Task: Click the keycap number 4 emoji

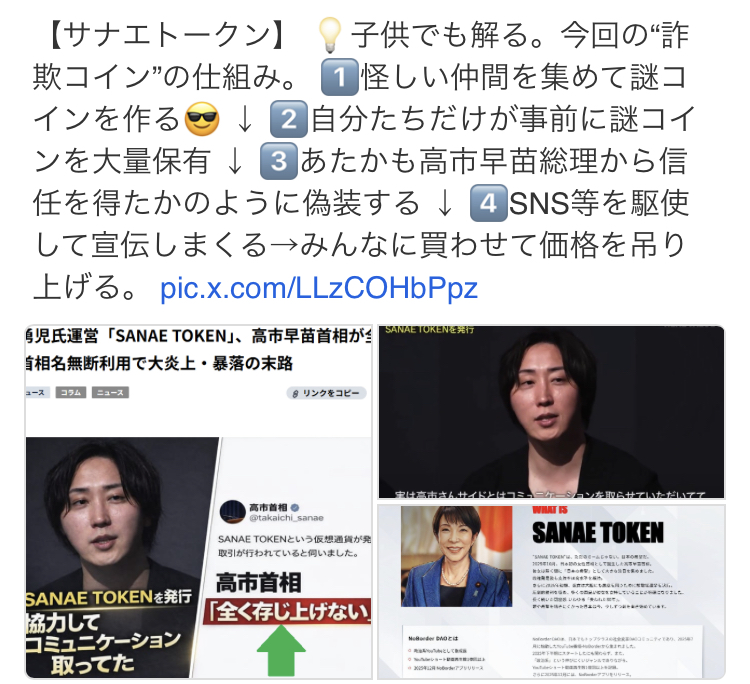Action: [x=488, y=203]
